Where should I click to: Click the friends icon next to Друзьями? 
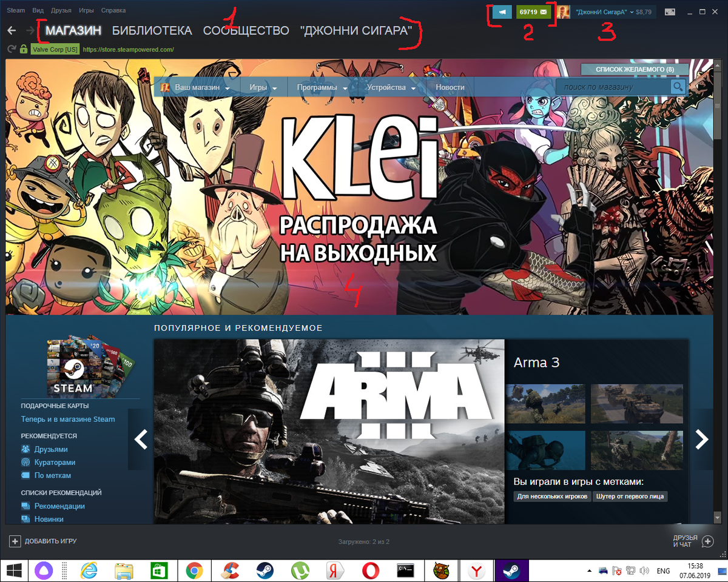(25, 449)
